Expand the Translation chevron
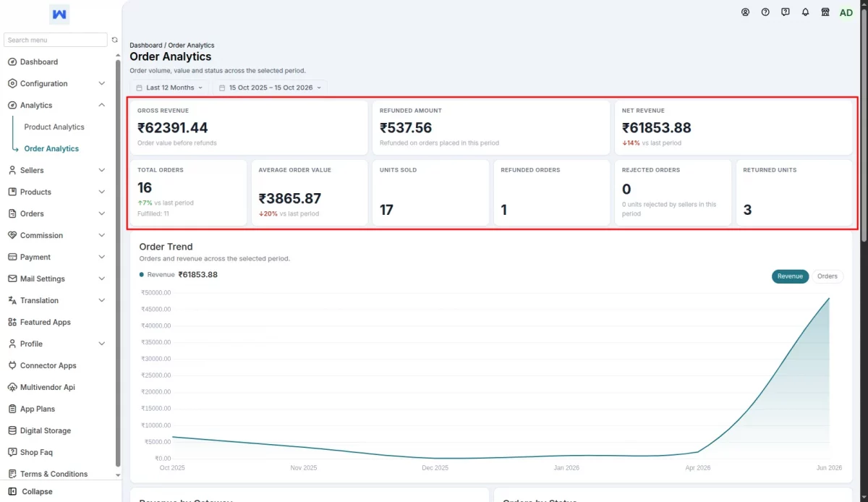 click(x=101, y=301)
